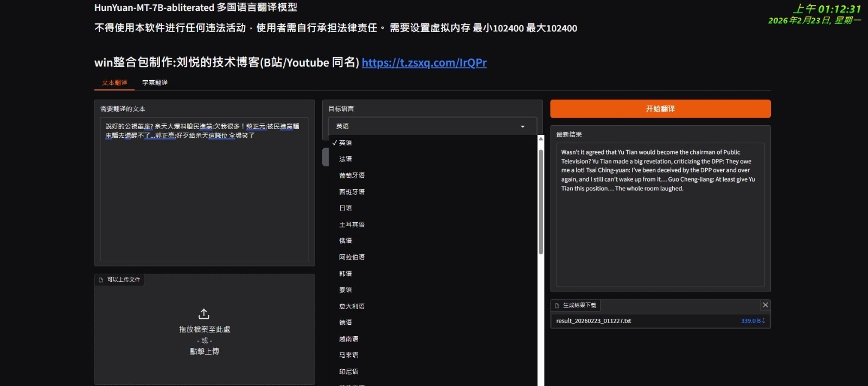This screenshot has width=868, height=386.
Task: Choose 俄语 from the dropdown list
Action: pos(346,241)
